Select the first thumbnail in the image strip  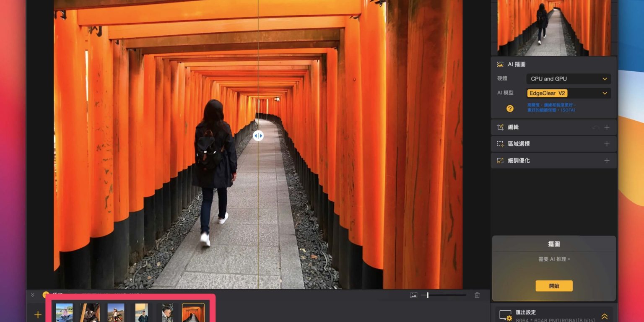(64, 313)
